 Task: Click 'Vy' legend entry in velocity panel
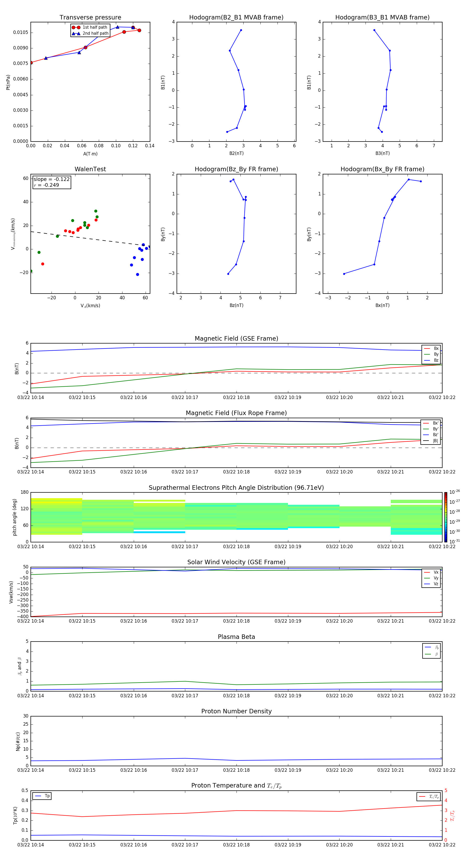pyautogui.click(x=431, y=578)
